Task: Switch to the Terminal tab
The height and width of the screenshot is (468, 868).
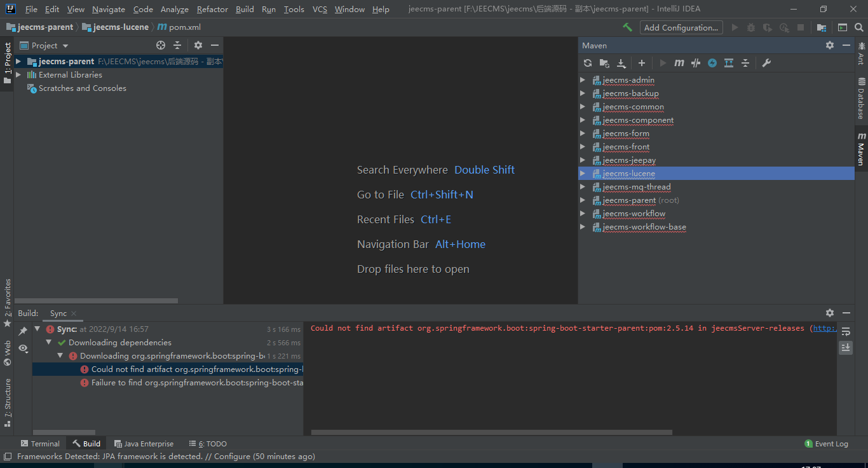Action: click(x=40, y=444)
